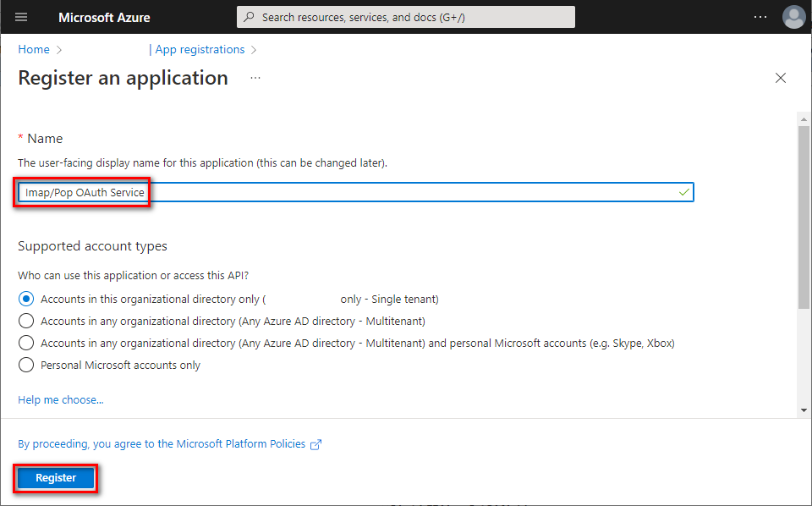Image resolution: width=812 pixels, height=506 pixels.
Task: Click the scrollbar down arrow
Action: click(804, 410)
